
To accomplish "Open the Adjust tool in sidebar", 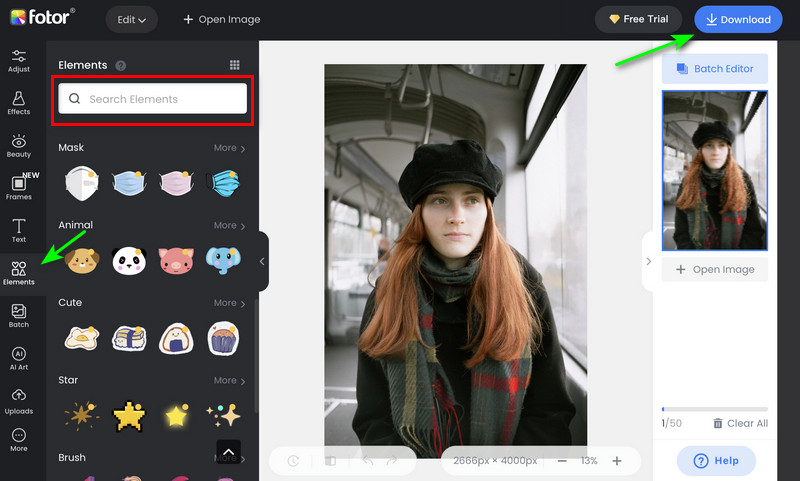I will coord(18,61).
